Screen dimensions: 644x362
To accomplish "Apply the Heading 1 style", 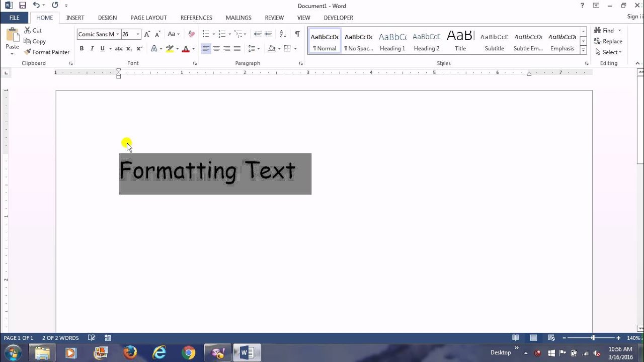I will 392,41.
